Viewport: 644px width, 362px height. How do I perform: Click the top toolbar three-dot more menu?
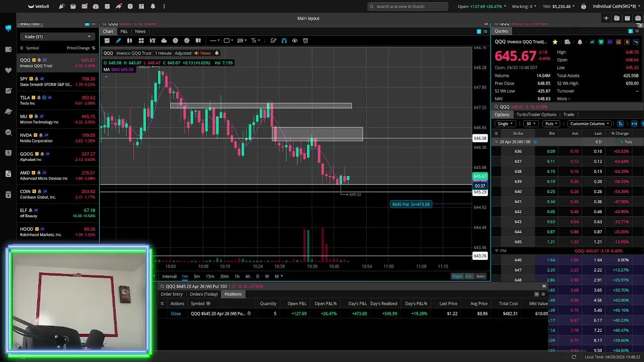point(164,7)
